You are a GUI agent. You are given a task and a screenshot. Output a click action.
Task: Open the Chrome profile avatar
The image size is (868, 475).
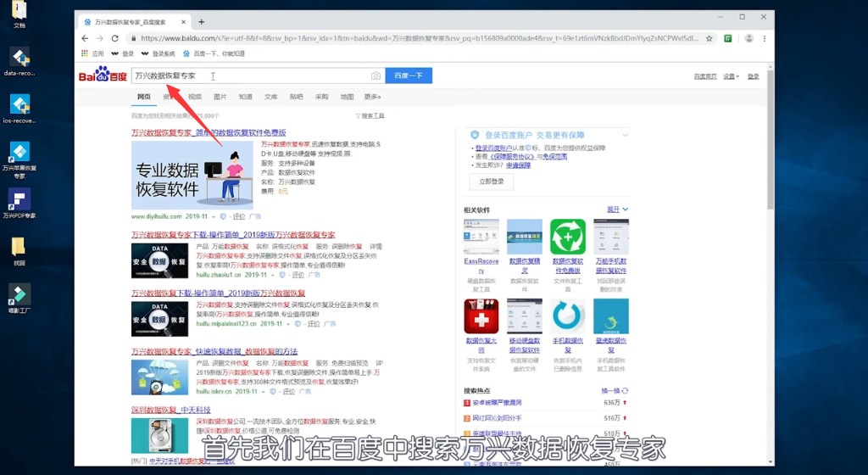click(x=748, y=38)
